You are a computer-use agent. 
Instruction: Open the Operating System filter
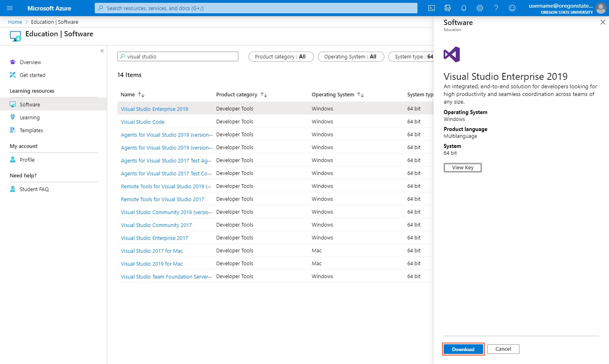tap(350, 56)
